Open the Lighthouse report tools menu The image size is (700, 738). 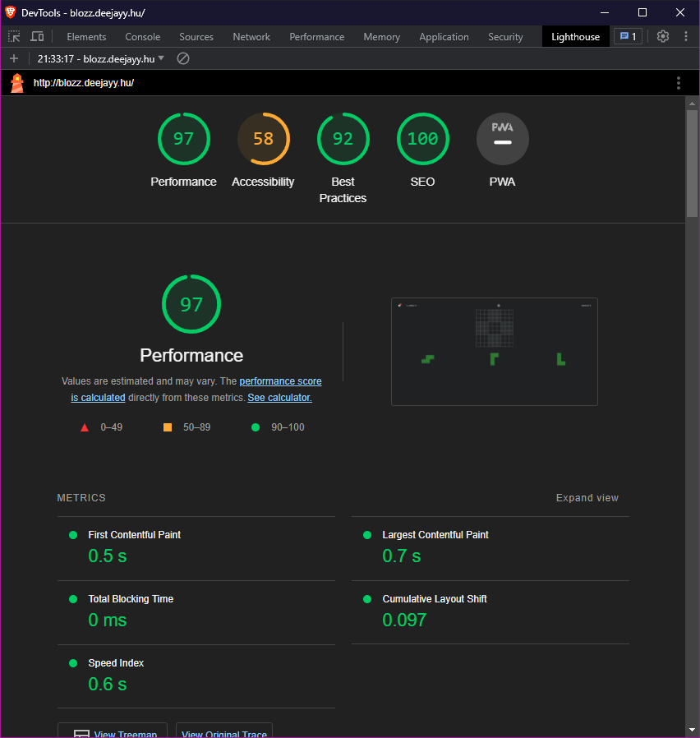[x=679, y=83]
